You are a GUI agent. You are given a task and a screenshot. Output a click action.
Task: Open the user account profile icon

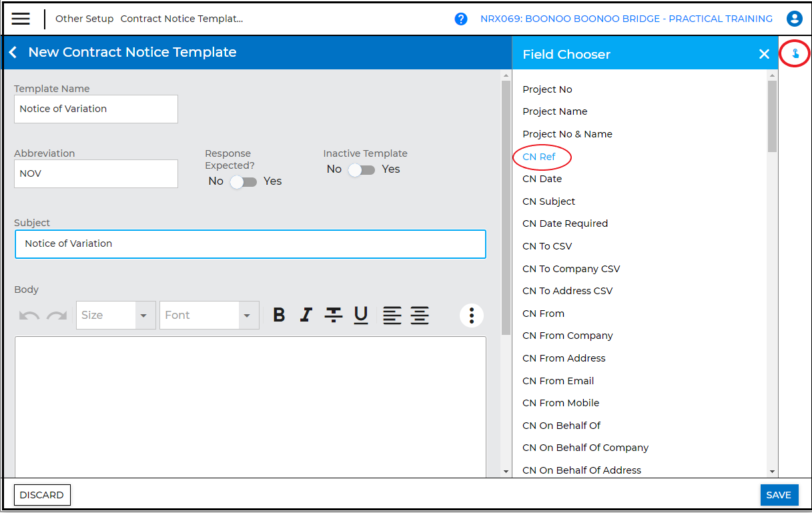point(794,19)
